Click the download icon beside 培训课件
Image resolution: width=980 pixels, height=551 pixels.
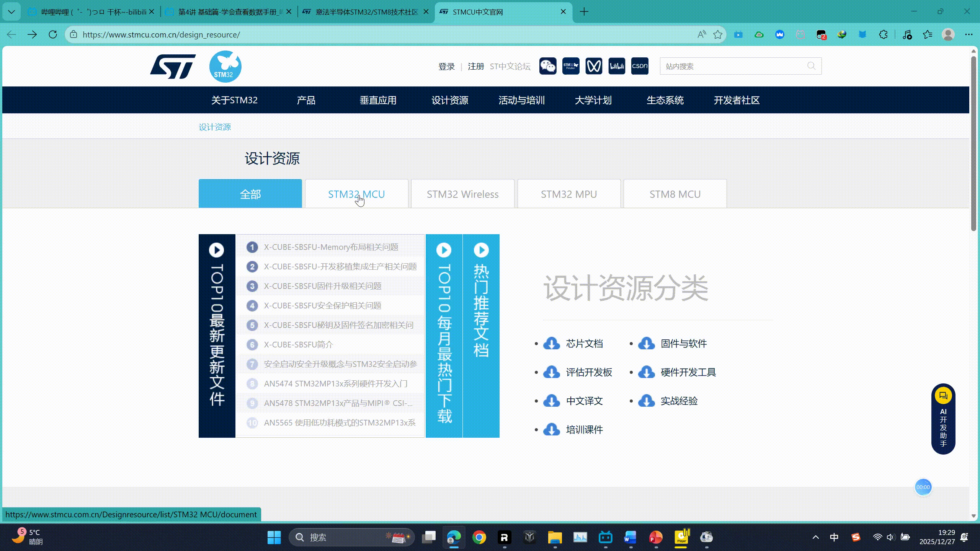click(552, 430)
